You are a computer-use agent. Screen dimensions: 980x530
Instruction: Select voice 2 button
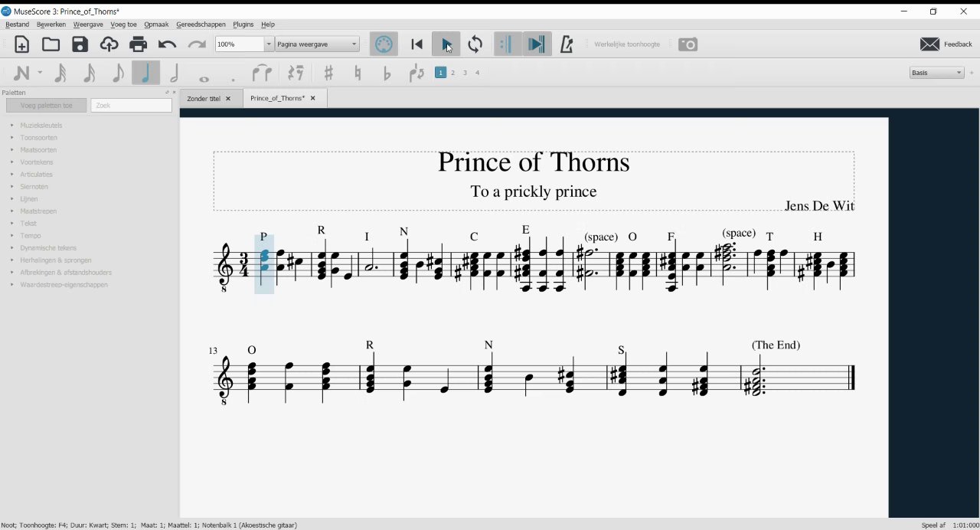pyautogui.click(x=452, y=73)
